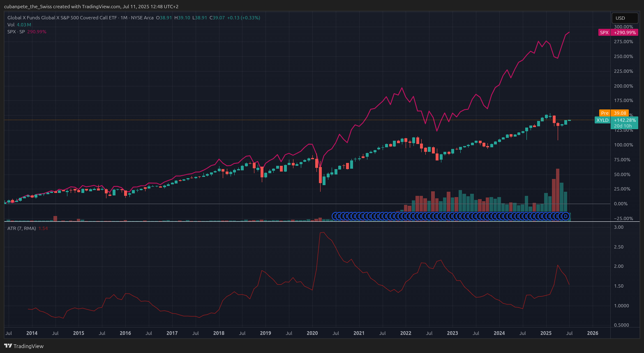Click the 2026 label on the time axis

click(x=593, y=333)
